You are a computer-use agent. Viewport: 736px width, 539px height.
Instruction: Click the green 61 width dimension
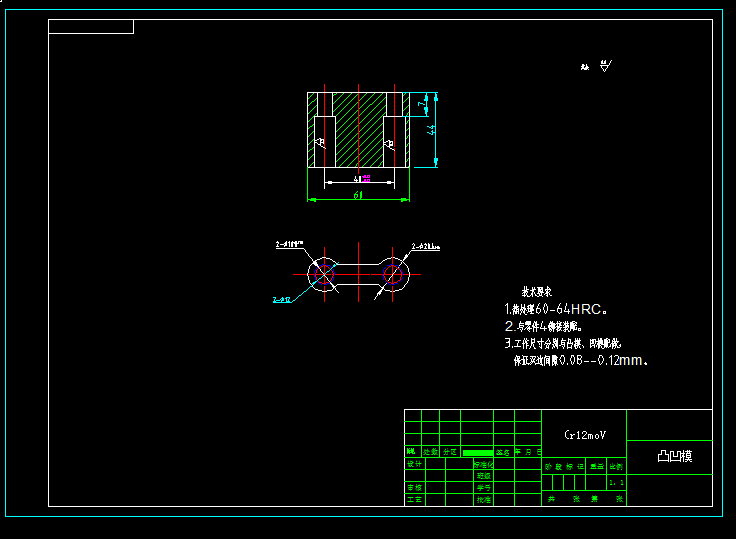point(358,195)
